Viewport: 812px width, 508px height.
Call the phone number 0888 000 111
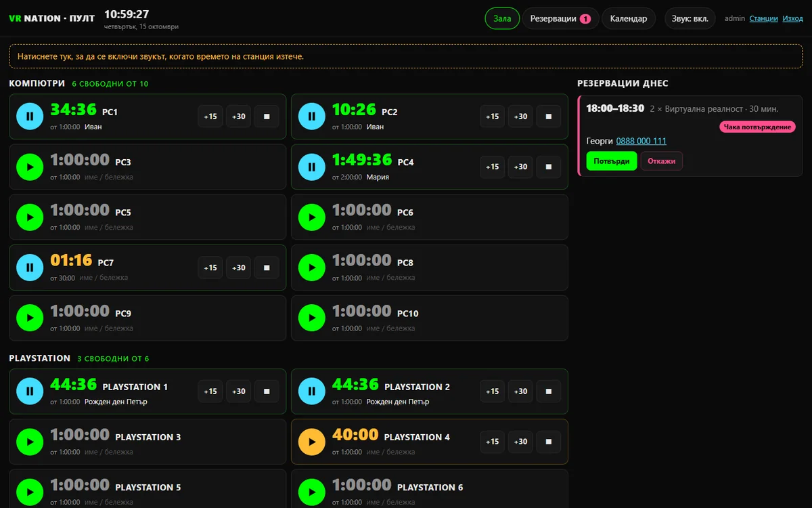641,141
